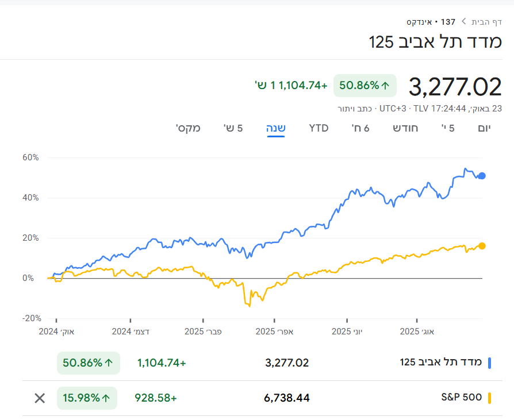Remove the S&P 500 comparison using X
514x420 pixels.
(40, 398)
